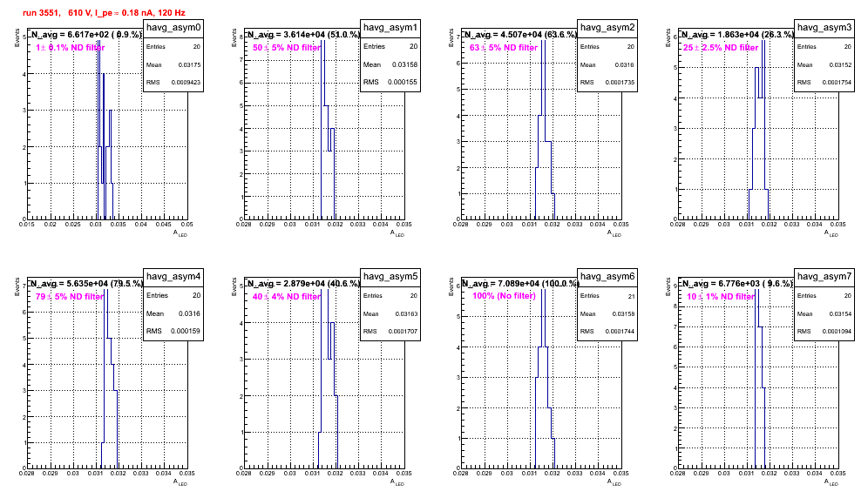Viewport: 868px width, 498px height.
Task: Pick the magenta 10± 1% ND filter label
Action: click(721, 297)
